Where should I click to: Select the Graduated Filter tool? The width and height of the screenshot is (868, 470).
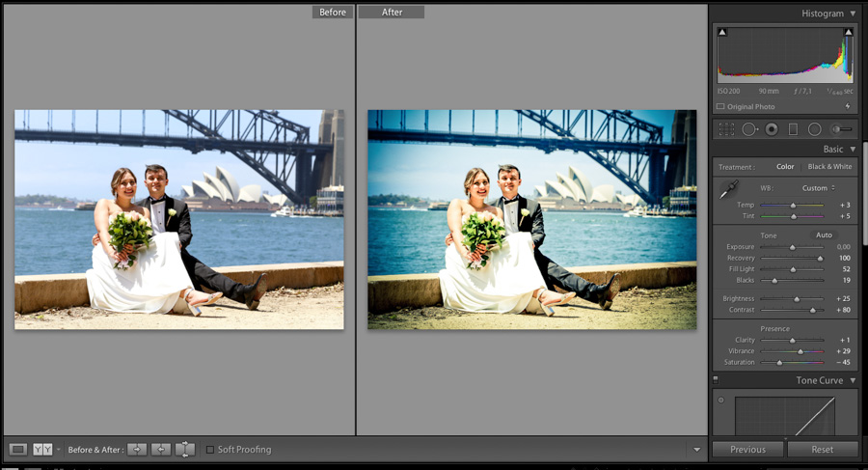click(793, 129)
